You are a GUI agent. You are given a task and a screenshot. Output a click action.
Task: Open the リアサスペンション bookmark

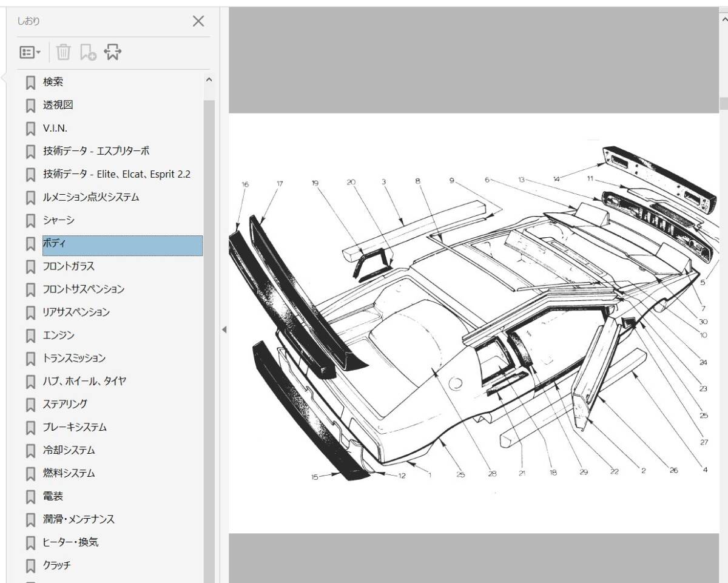[x=76, y=312]
